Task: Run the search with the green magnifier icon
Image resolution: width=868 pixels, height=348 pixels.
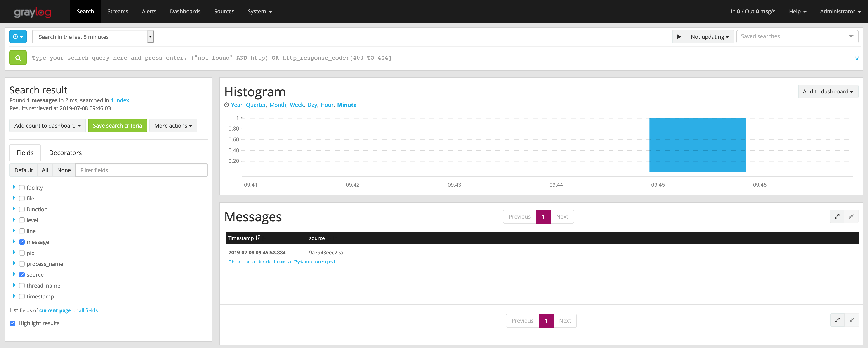Action: (x=18, y=57)
